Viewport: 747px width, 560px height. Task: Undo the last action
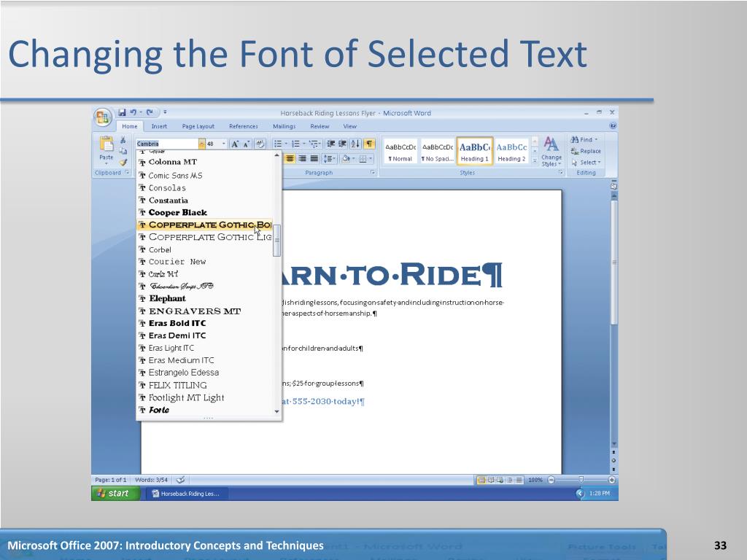(x=133, y=112)
